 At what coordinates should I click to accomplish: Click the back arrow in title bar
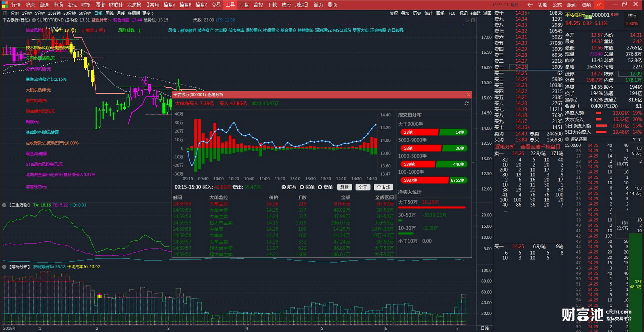click(530, 5)
